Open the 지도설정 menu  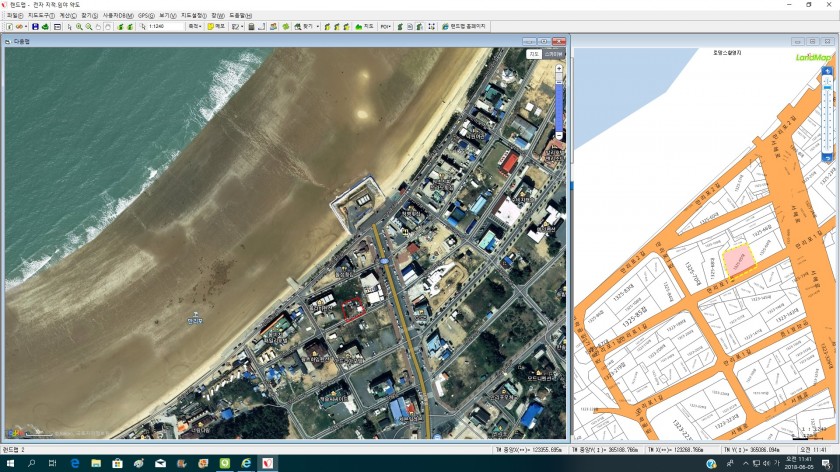(194, 16)
